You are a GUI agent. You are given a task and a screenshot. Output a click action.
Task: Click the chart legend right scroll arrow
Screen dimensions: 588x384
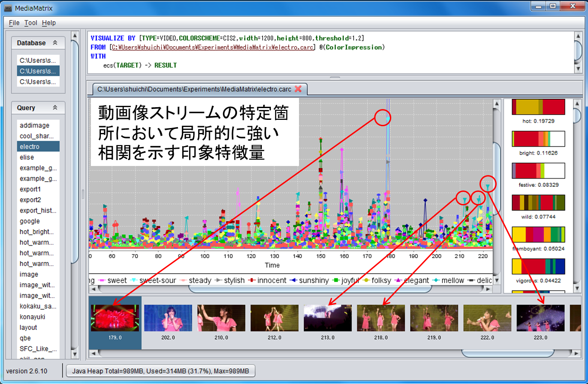pyautogui.click(x=491, y=289)
